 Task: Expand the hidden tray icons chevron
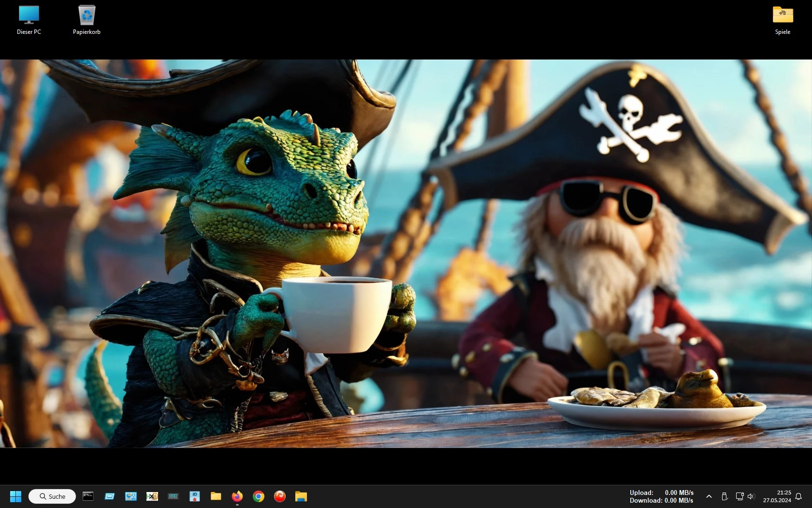pos(709,496)
